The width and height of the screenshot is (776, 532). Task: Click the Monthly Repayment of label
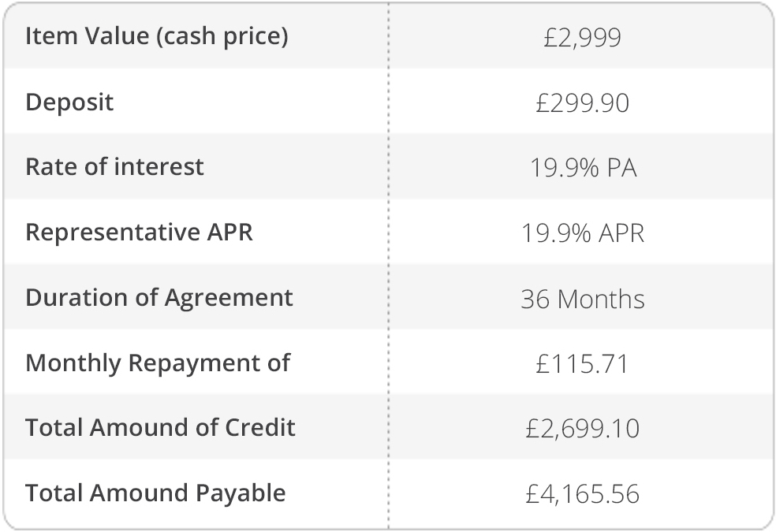[158, 363]
